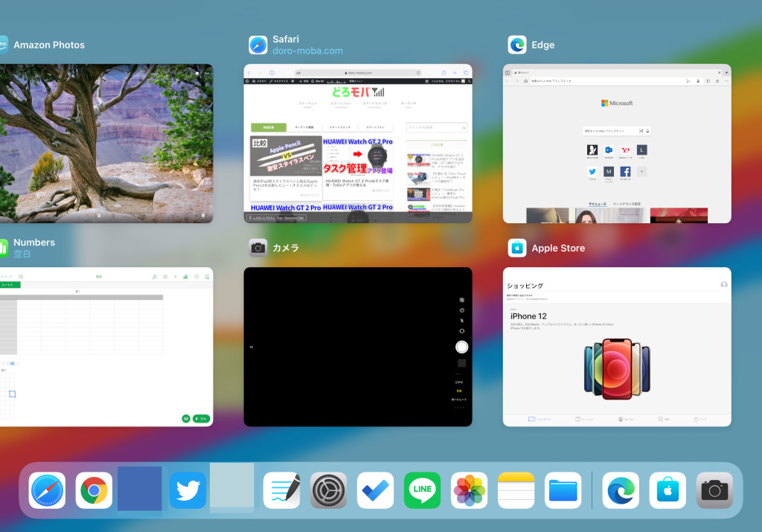Viewport: 762px width, 532px height.
Task: Click Safari card's back arrow
Action: click(249, 73)
